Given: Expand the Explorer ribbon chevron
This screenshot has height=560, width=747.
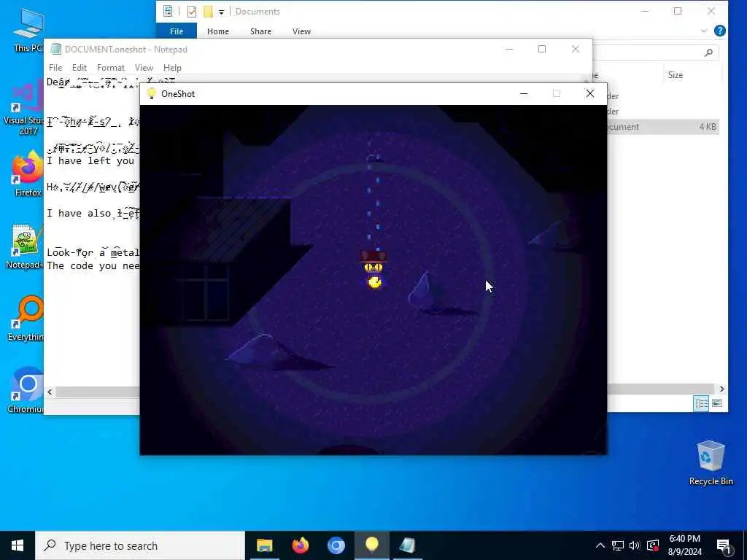Looking at the screenshot, I should pyautogui.click(x=704, y=31).
